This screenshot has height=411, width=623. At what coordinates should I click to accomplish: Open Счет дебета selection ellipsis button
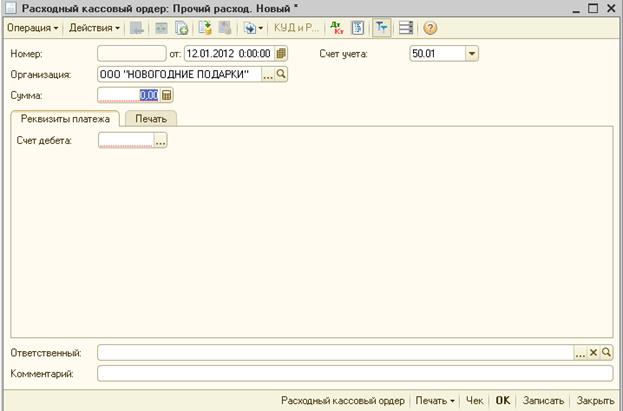pos(161,140)
